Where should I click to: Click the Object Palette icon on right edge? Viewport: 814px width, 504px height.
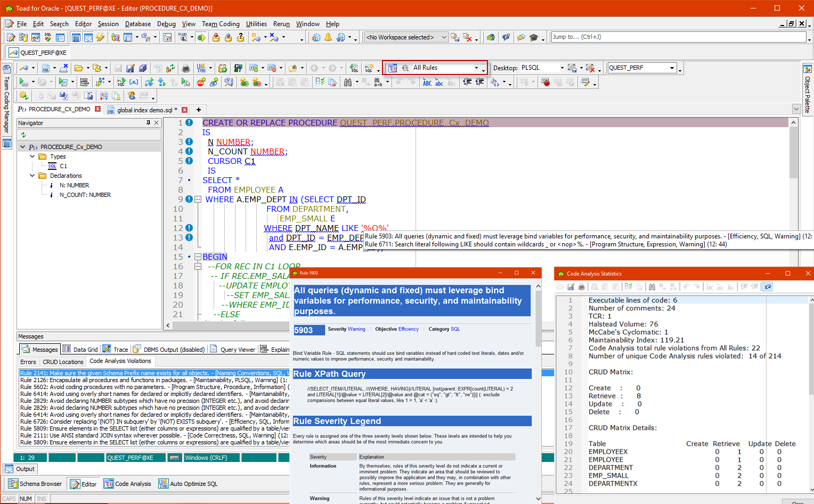807,69
